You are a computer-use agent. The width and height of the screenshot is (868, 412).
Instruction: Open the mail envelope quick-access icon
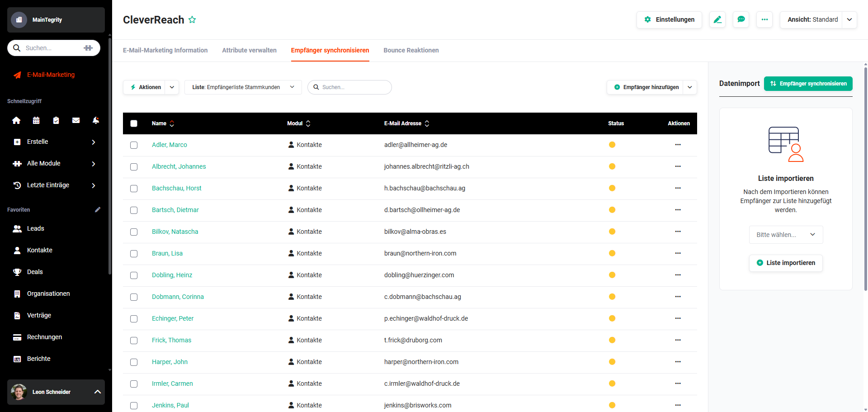76,120
